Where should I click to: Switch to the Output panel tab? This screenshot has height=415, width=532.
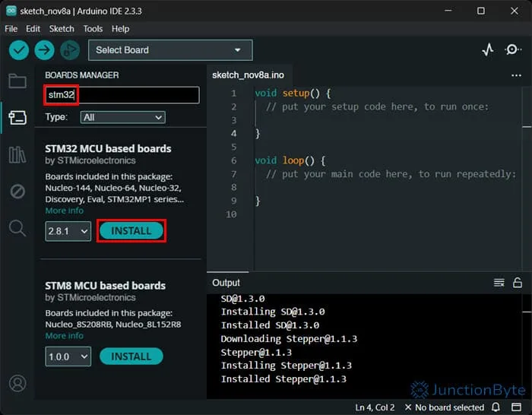226,283
